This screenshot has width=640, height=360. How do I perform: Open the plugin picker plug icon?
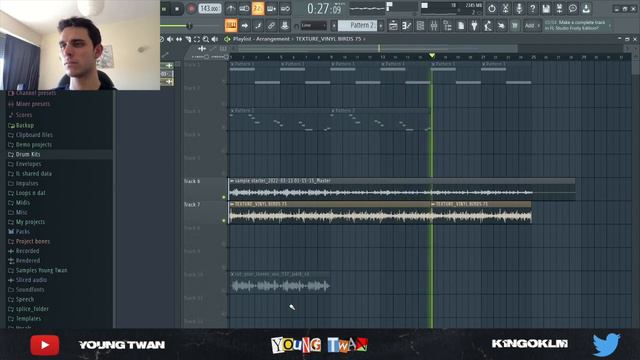[x=474, y=26]
